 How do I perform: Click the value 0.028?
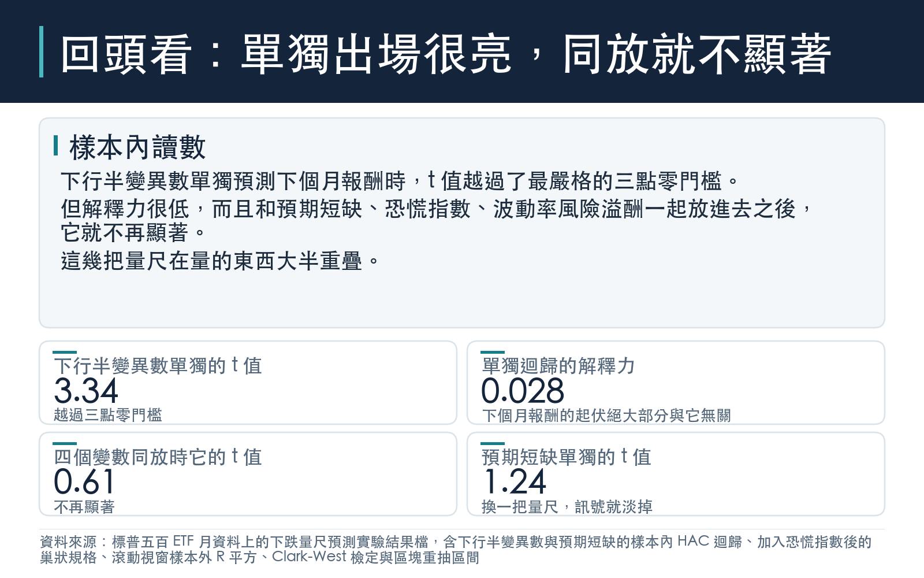523,391
